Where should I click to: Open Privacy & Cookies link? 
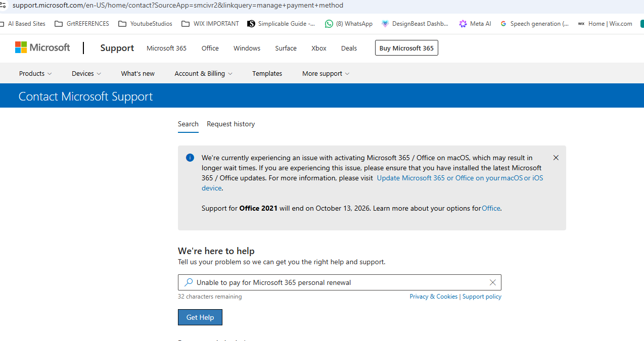click(434, 297)
